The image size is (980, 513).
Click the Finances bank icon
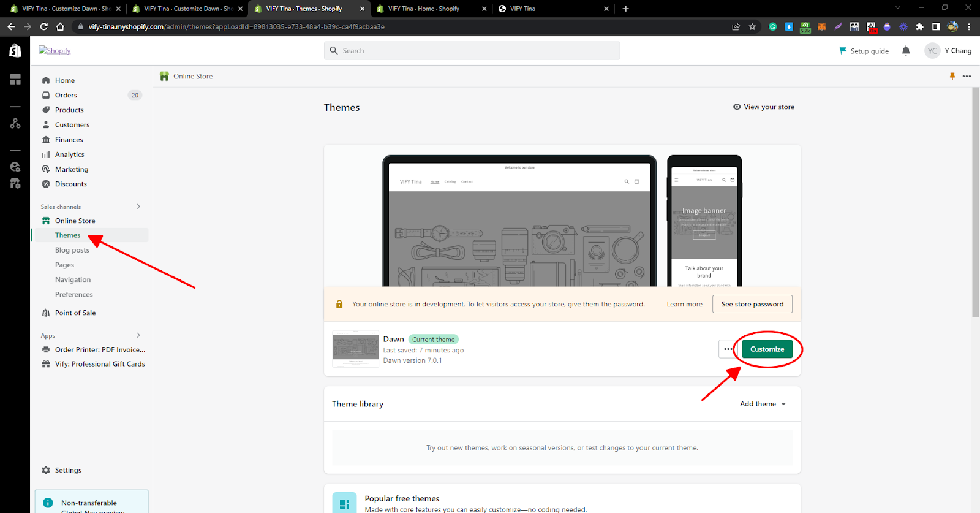(x=46, y=140)
